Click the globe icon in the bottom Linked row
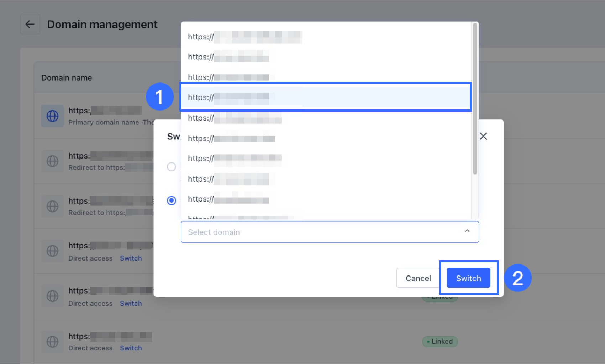Image resolution: width=605 pixels, height=364 pixels. pos(52,342)
